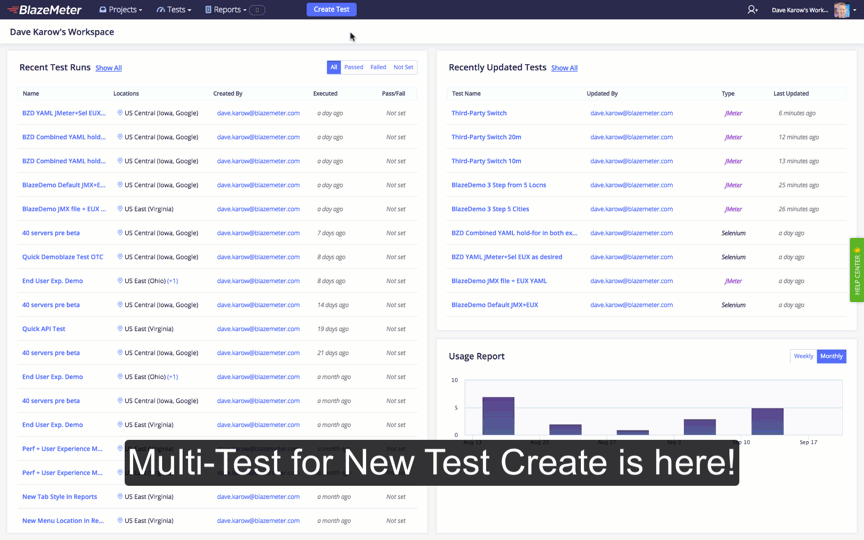Click the Last Updated column header
The width and height of the screenshot is (864, 540).
point(791,94)
